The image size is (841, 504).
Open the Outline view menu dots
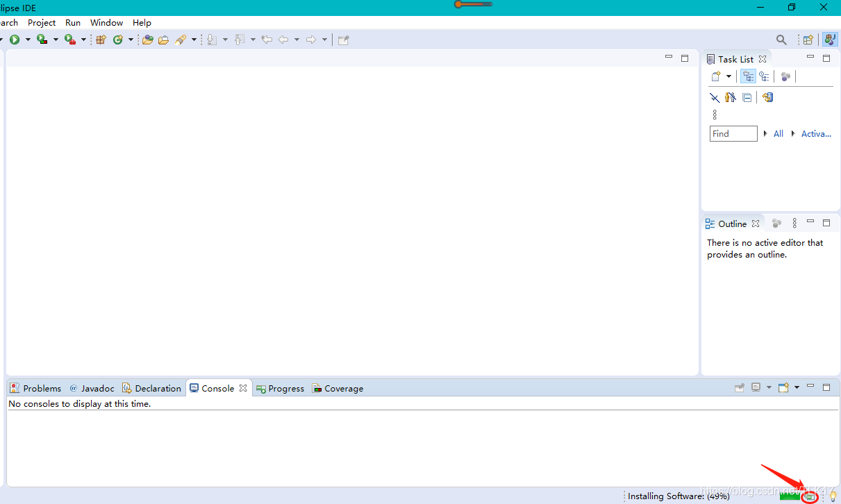pos(794,224)
